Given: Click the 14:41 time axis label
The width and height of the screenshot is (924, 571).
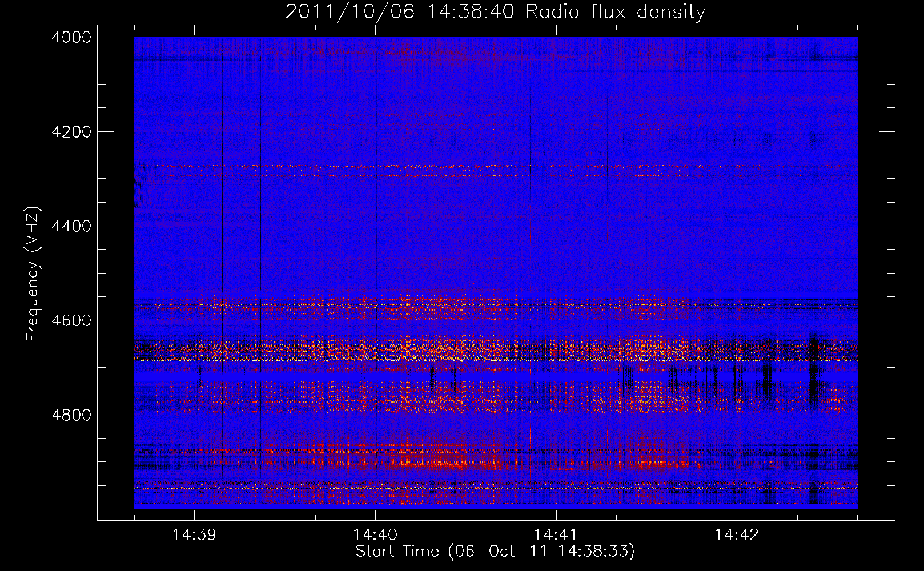Looking at the screenshot, I should coord(556,535).
